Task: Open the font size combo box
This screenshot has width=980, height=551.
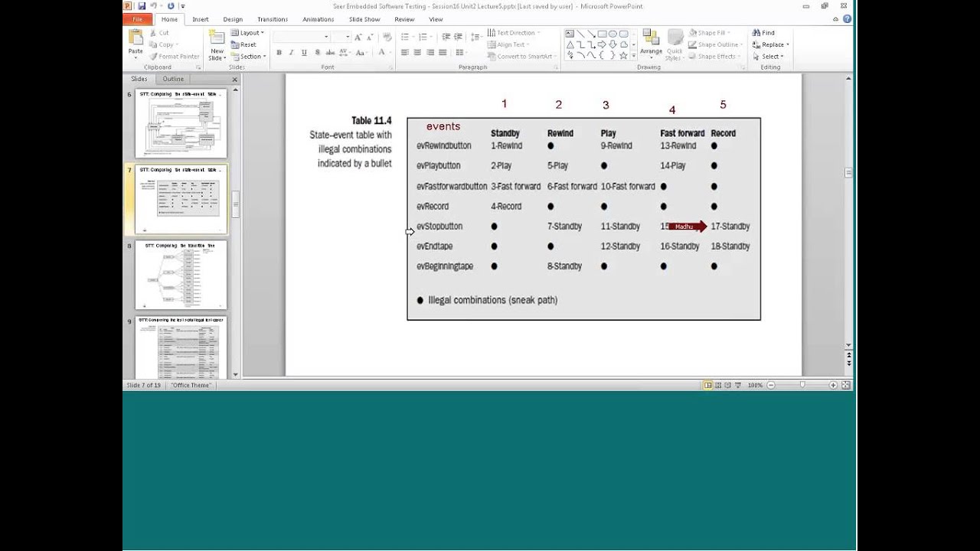Action: click(341, 37)
